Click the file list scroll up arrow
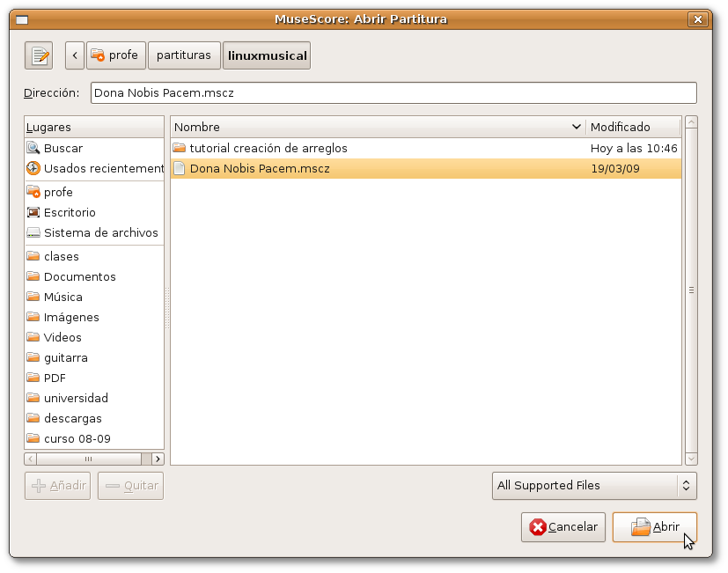 click(x=691, y=122)
